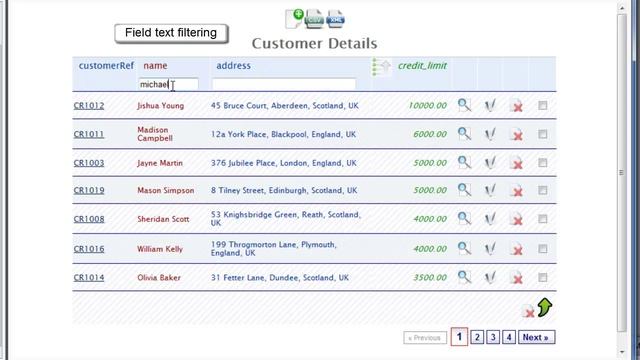
Task: View details of CR1003 Jayne Martin
Action: [x=464, y=162]
